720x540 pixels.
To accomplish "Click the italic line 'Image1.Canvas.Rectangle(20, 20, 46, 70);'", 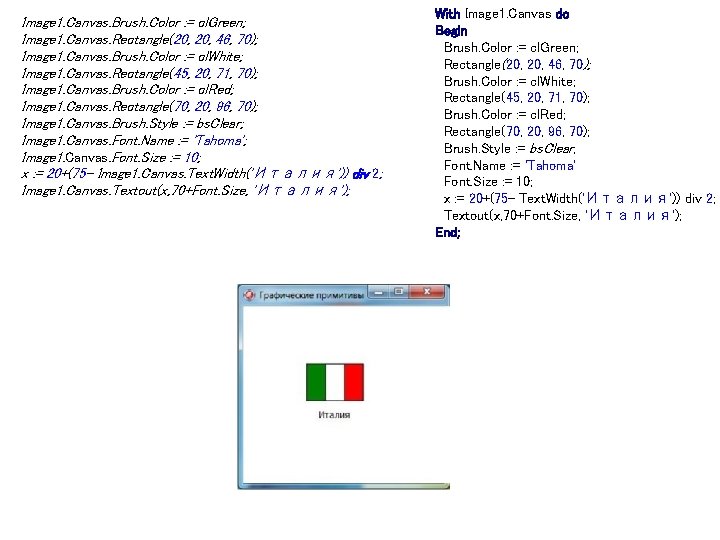I will (x=140, y=39).
